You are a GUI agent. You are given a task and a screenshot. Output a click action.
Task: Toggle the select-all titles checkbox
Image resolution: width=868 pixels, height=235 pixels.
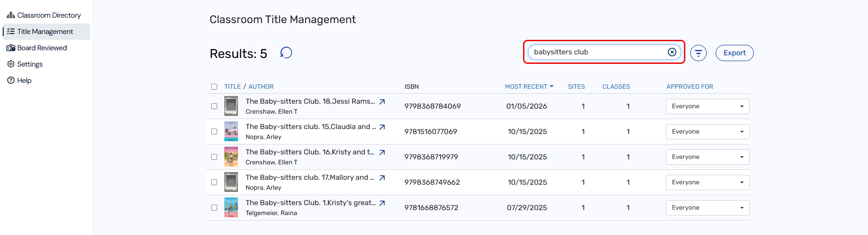point(214,86)
